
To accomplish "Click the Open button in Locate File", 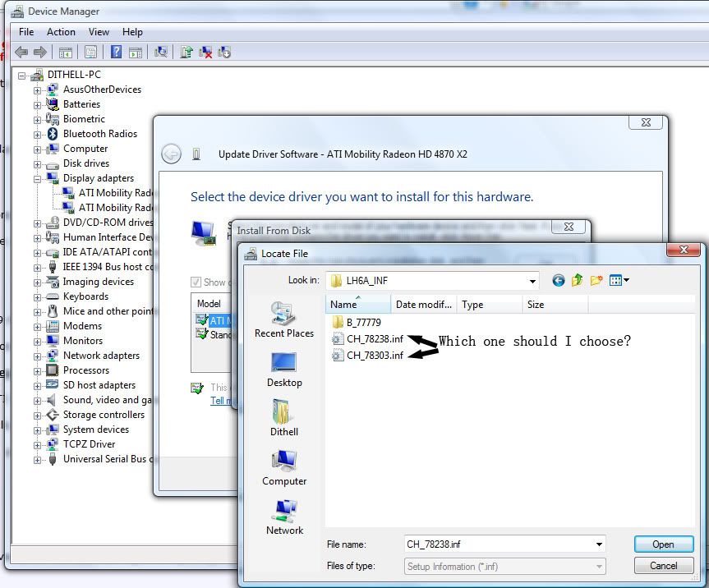I will point(663,544).
